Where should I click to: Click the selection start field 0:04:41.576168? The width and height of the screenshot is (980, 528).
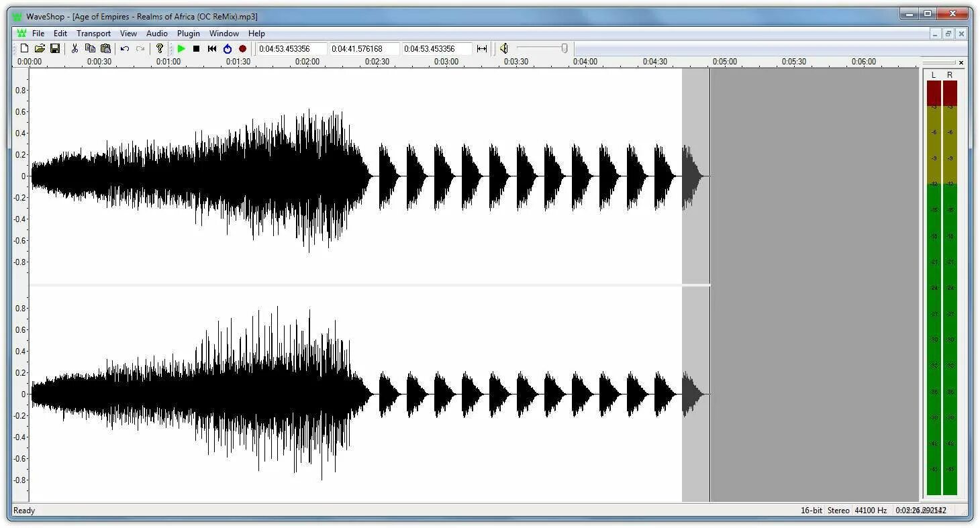tap(364, 48)
